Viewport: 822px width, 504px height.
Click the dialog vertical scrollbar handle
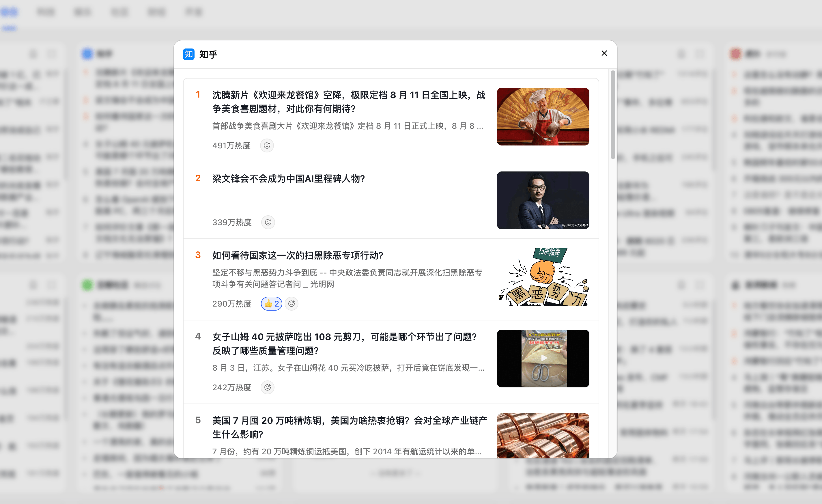(x=613, y=115)
